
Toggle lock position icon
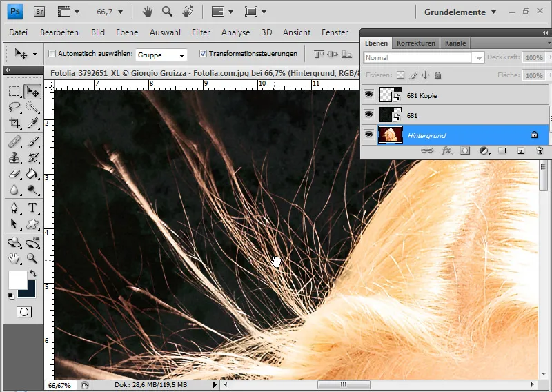pyautogui.click(x=425, y=75)
